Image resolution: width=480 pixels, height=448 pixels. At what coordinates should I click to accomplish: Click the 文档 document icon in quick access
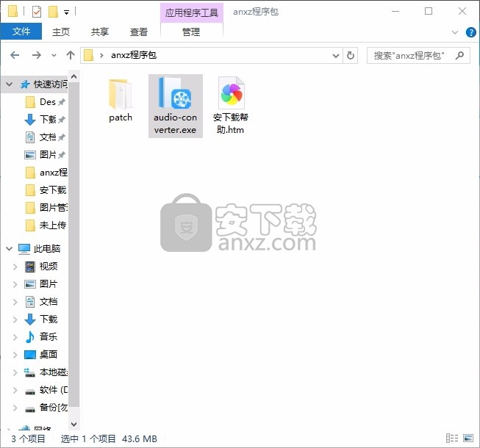(30, 137)
